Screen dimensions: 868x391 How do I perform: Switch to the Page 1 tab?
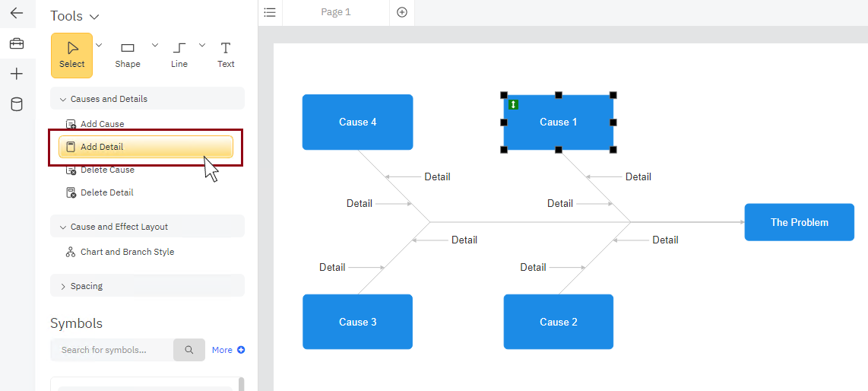(x=336, y=12)
